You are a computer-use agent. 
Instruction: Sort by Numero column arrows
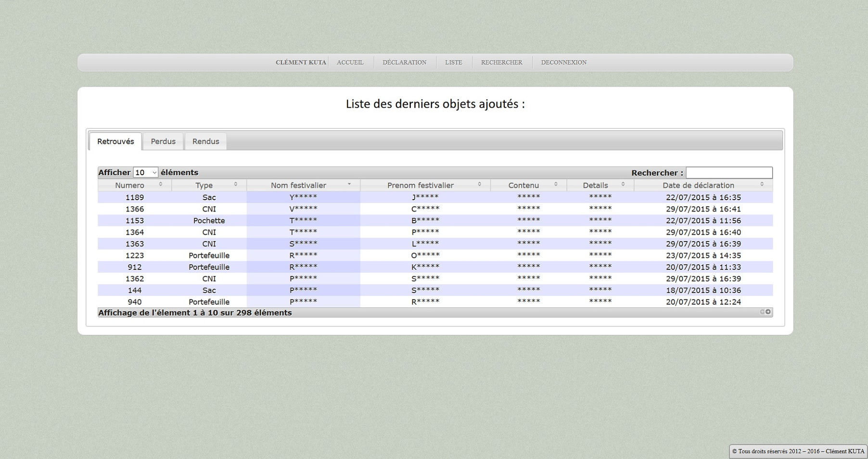tap(161, 184)
